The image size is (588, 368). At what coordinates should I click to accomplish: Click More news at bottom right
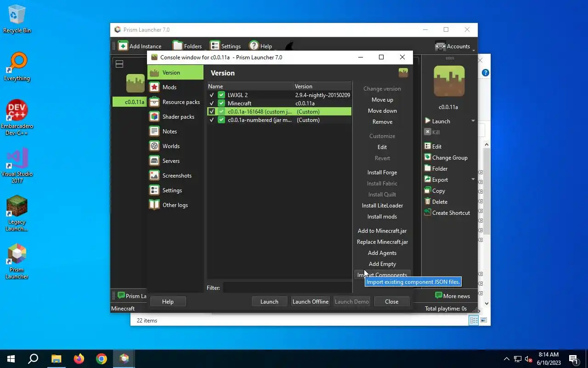452,296
